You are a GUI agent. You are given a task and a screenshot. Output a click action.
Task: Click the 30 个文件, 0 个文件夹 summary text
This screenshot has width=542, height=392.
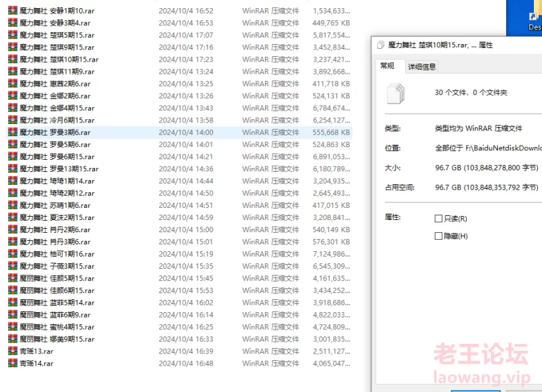point(471,92)
